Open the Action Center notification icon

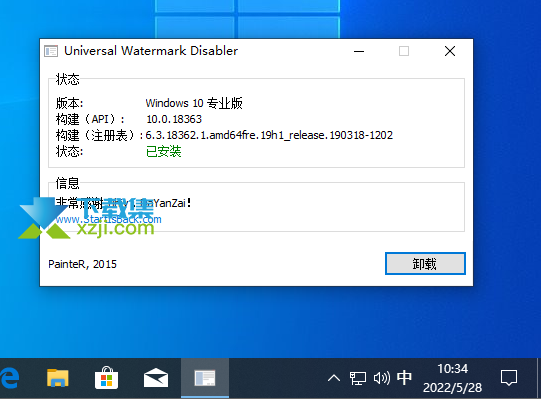[509, 378]
